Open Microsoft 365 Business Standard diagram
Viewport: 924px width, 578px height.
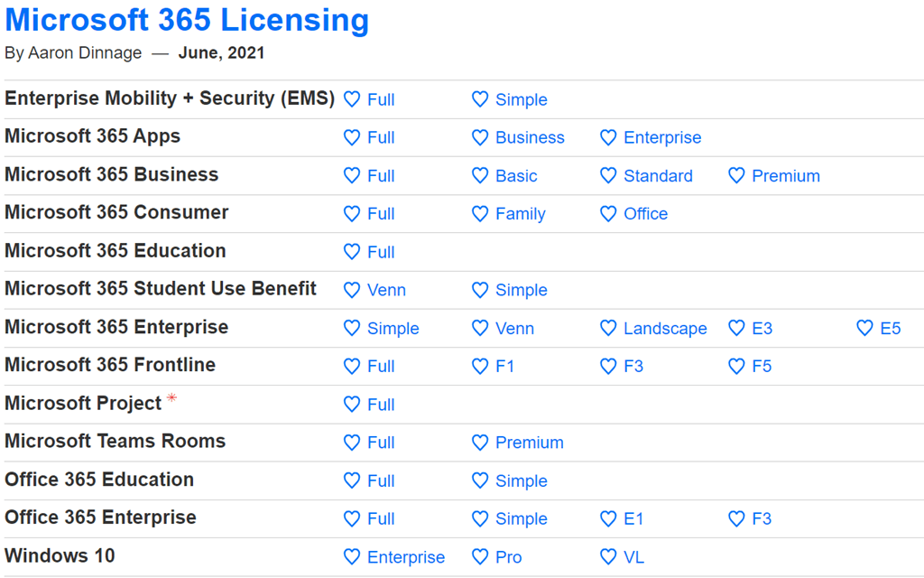(x=658, y=176)
